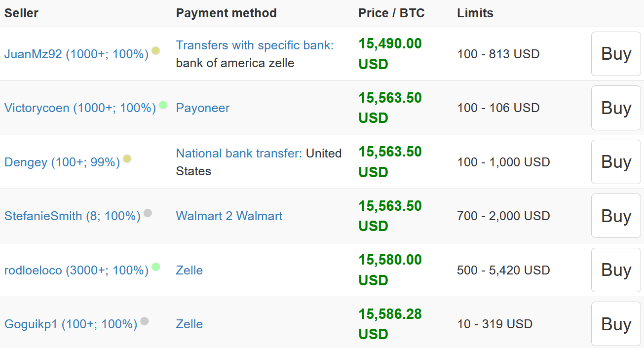Image resolution: width=644 pixels, height=348 pixels.
Task: Open National bank transfer link
Action: point(239,154)
